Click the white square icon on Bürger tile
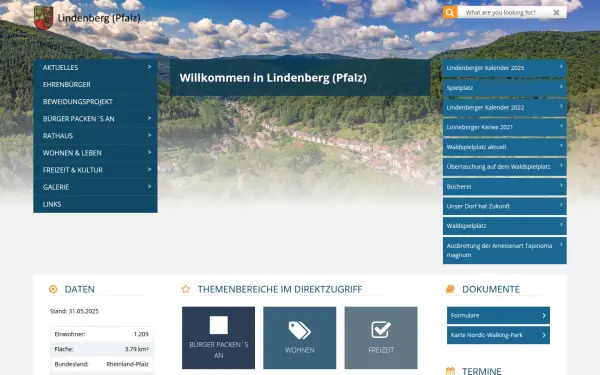The width and height of the screenshot is (600, 375). [218, 325]
